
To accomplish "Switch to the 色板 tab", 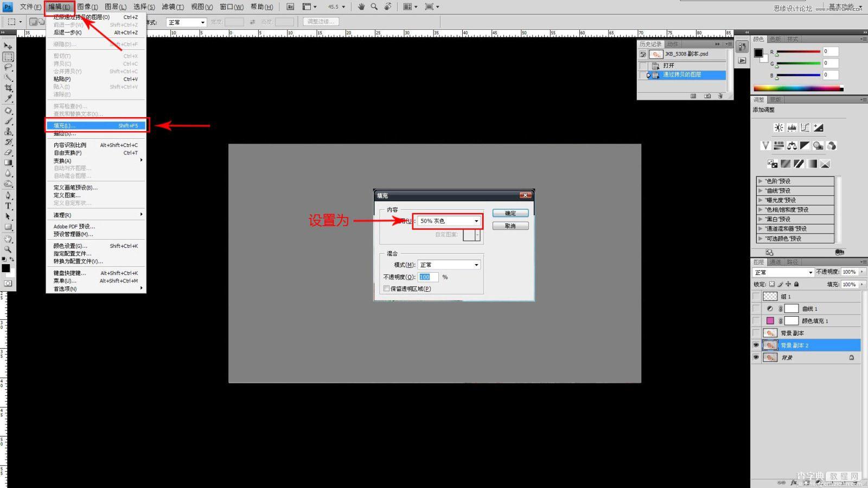I will click(776, 39).
